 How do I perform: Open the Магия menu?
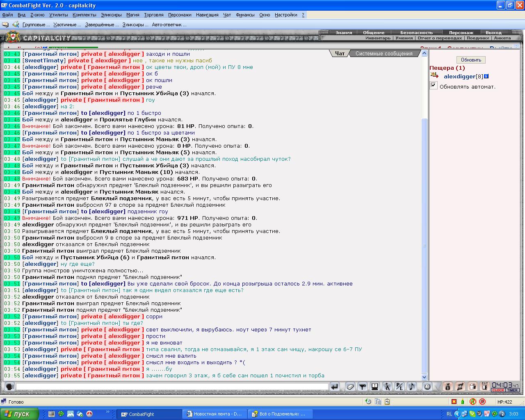tap(133, 15)
